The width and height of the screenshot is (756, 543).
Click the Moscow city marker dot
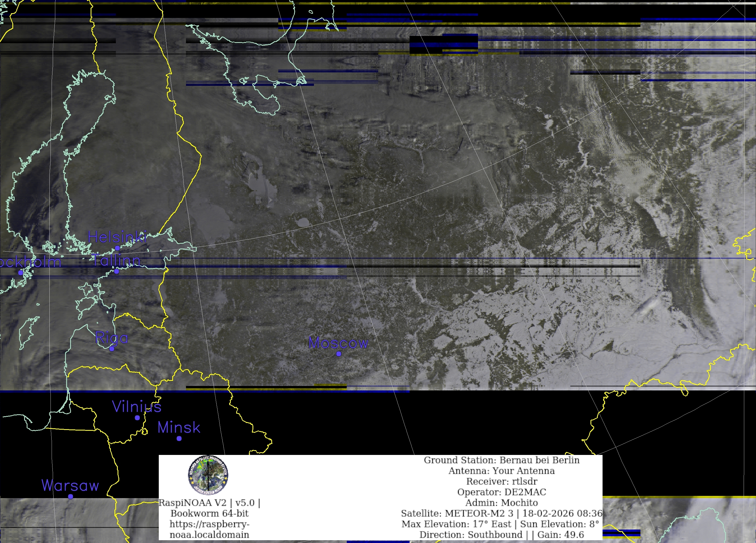pos(339,354)
